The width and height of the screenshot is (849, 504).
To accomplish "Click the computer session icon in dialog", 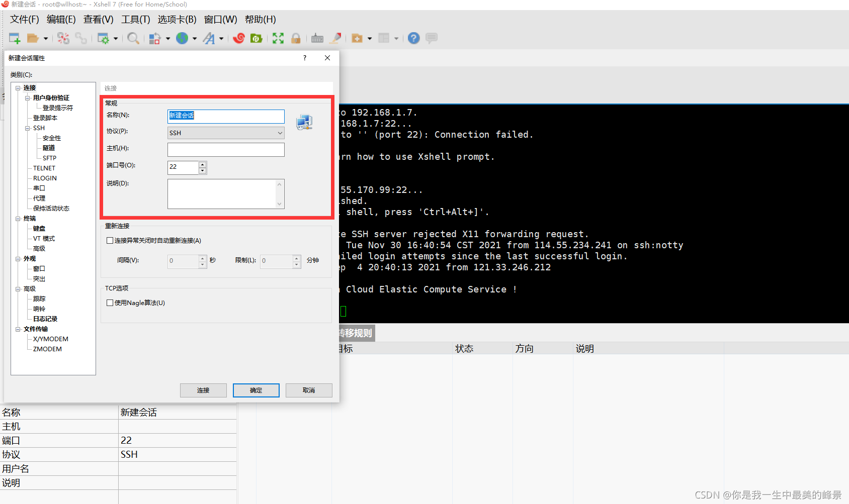I will (x=304, y=122).
